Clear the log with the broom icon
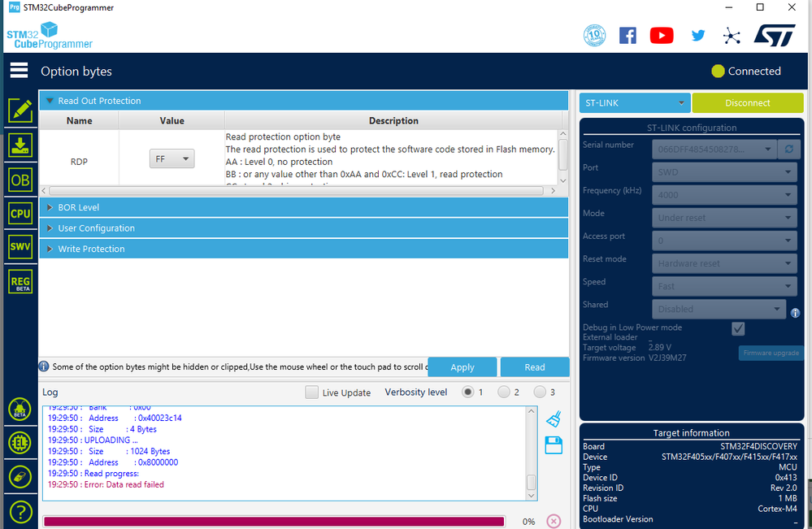This screenshot has width=812, height=529. (554, 418)
